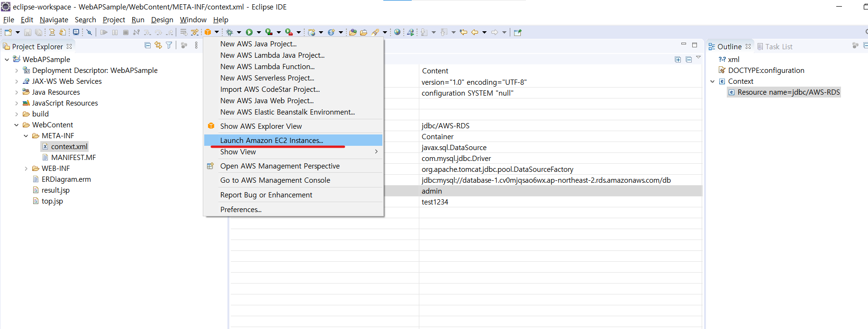Viewport: 868px width, 329px height.
Task: Click the Project Explorer filter funnel icon
Action: pos(169,45)
